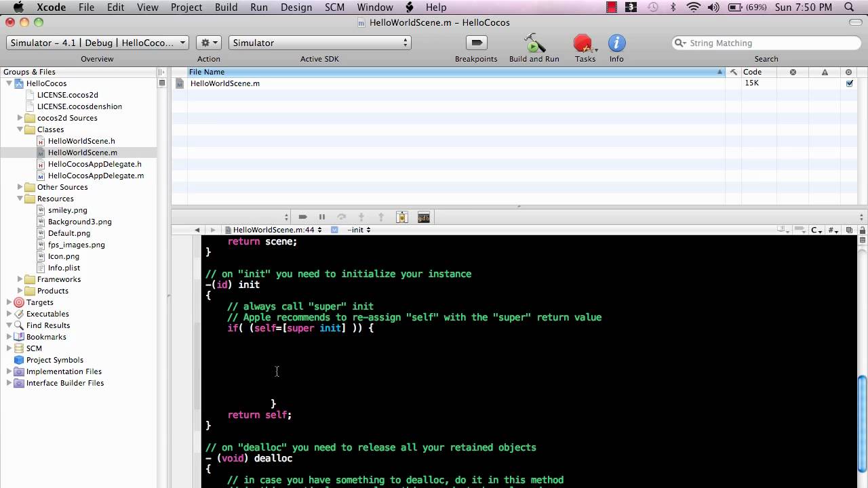Expand the Products folder

pyautogui.click(x=20, y=291)
